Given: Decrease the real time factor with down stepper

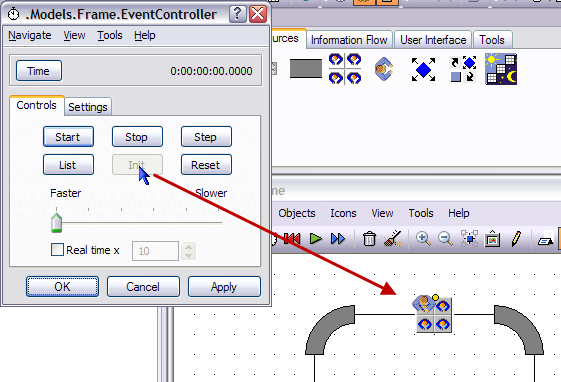Looking at the screenshot, I should [x=188, y=255].
